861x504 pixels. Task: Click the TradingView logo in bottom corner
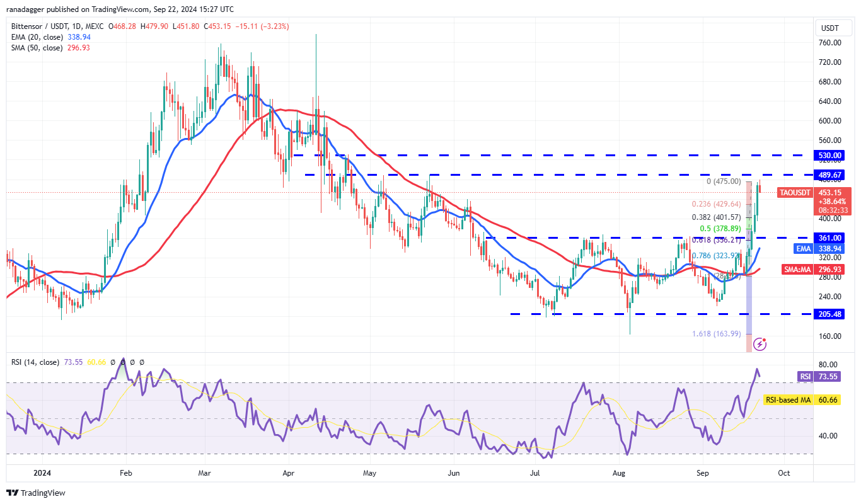click(36, 493)
